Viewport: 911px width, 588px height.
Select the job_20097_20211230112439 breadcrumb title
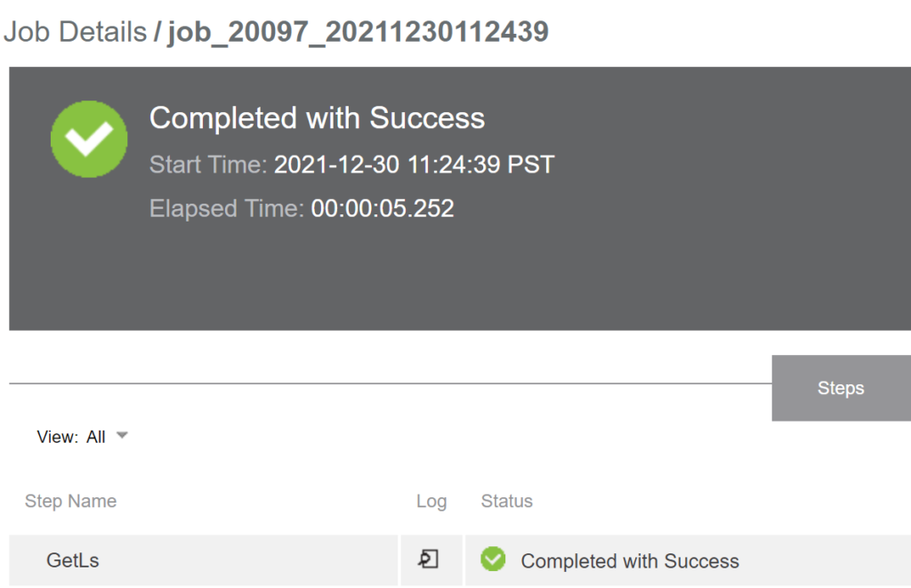click(358, 32)
